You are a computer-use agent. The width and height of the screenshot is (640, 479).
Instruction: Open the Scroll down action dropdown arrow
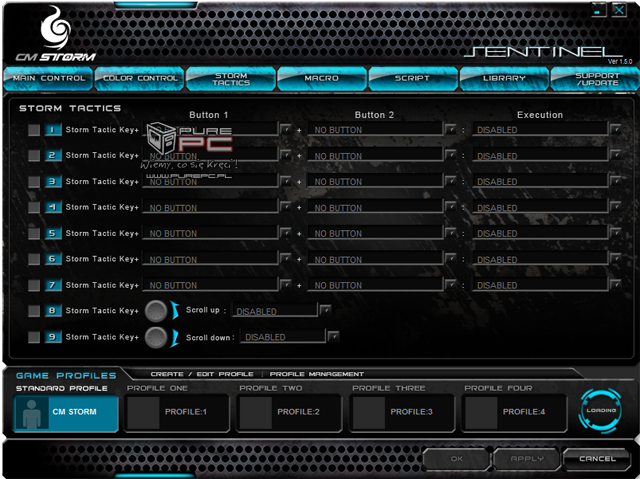tap(333, 336)
